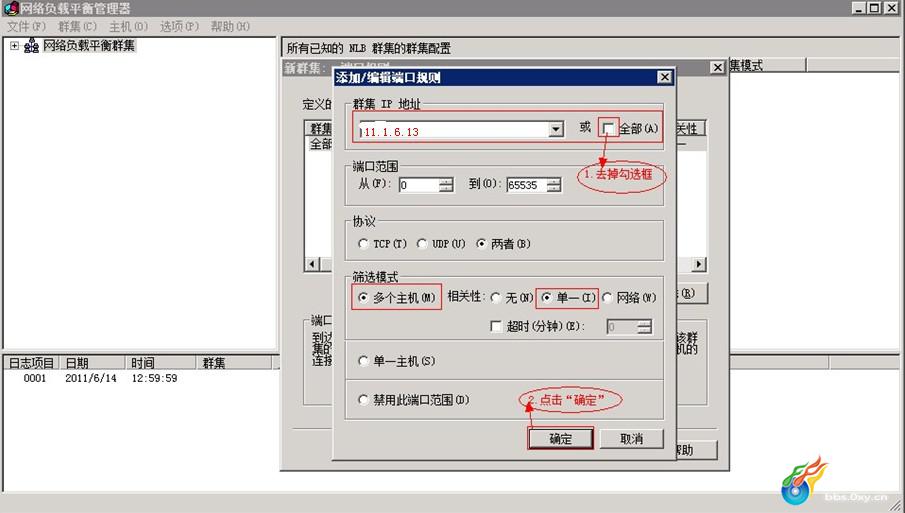Select the TCP(T) protocol radio button
Image resolution: width=905 pixels, height=513 pixels.
[x=363, y=244]
